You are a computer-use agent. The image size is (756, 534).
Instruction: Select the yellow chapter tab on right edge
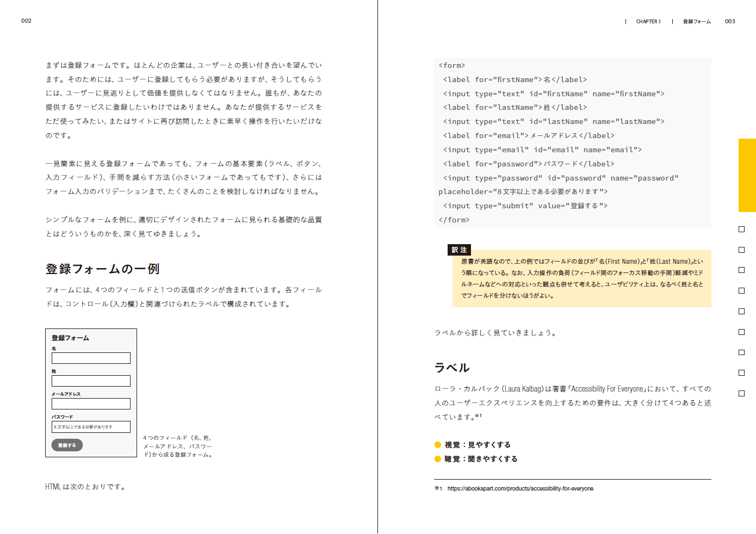pyautogui.click(x=747, y=175)
